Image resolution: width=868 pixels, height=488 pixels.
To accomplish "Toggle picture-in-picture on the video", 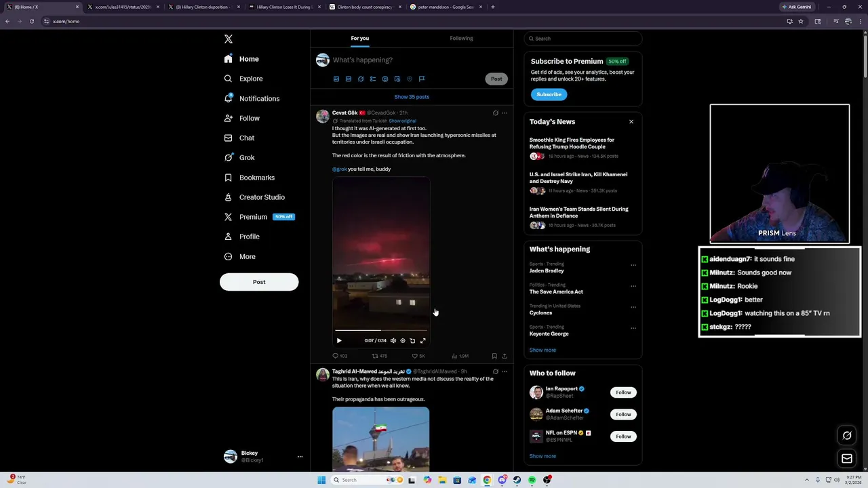I will (412, 341).
